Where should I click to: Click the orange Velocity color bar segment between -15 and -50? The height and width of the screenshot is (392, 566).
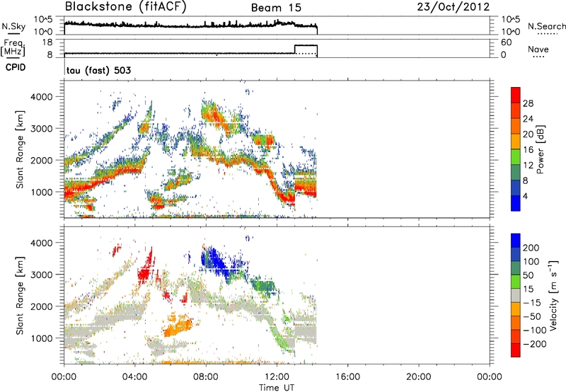(516, 309)
